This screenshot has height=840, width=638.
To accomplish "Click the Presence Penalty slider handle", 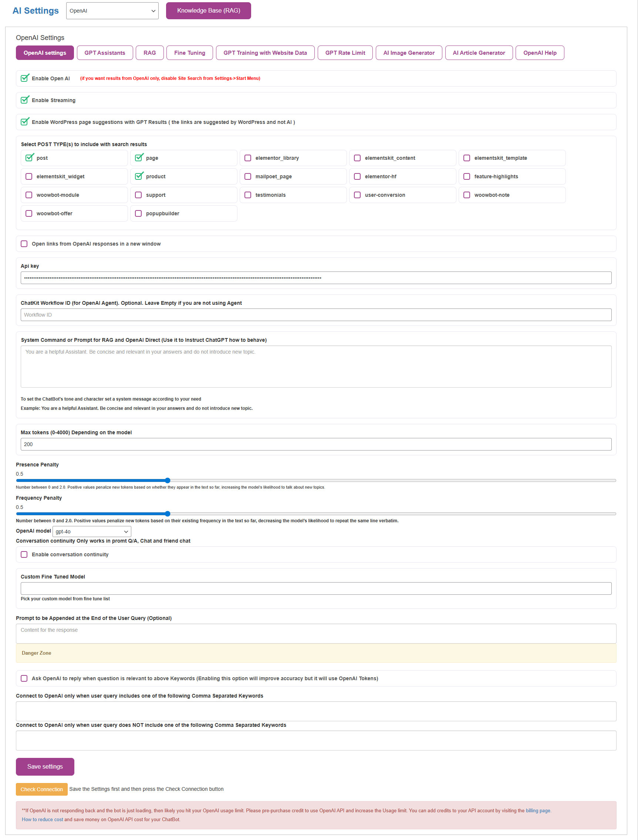I will (x=168, y=480).
